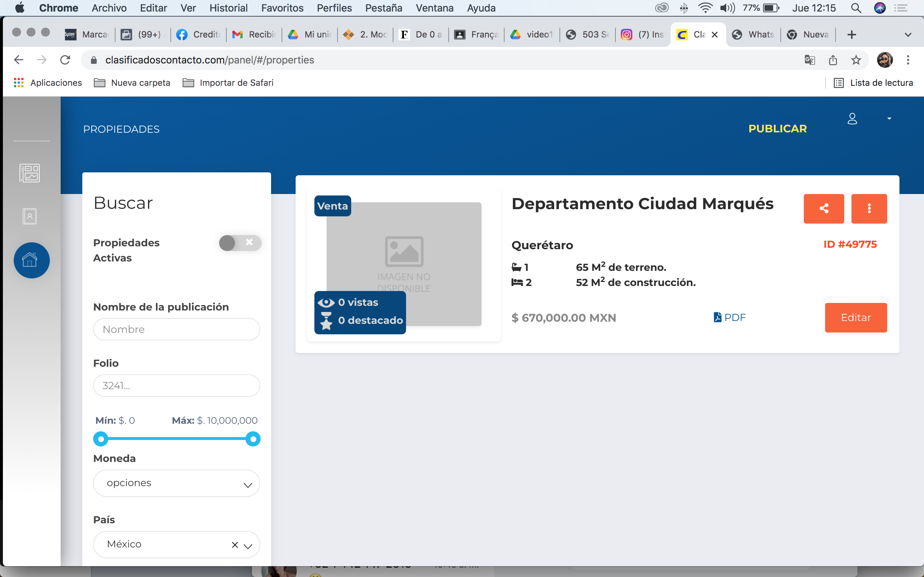Open the País México dropdown arrow

[248, 546]
